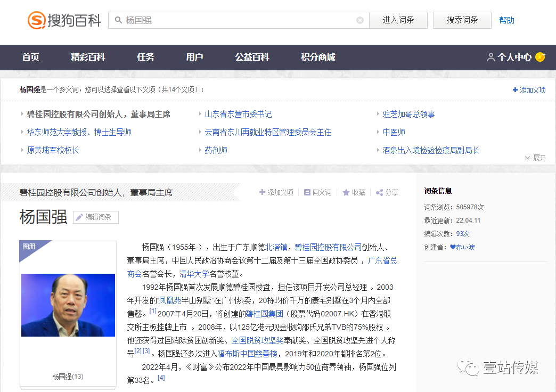Click the 搜索词条 button
The height and width of the screenshot is (392, 556).
tap(461, 20)
